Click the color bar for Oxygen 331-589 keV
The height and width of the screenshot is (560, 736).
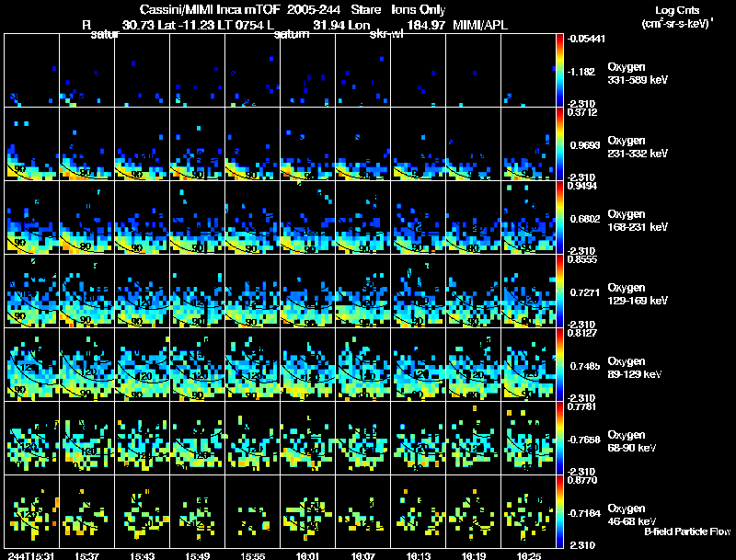coord(560,70)
